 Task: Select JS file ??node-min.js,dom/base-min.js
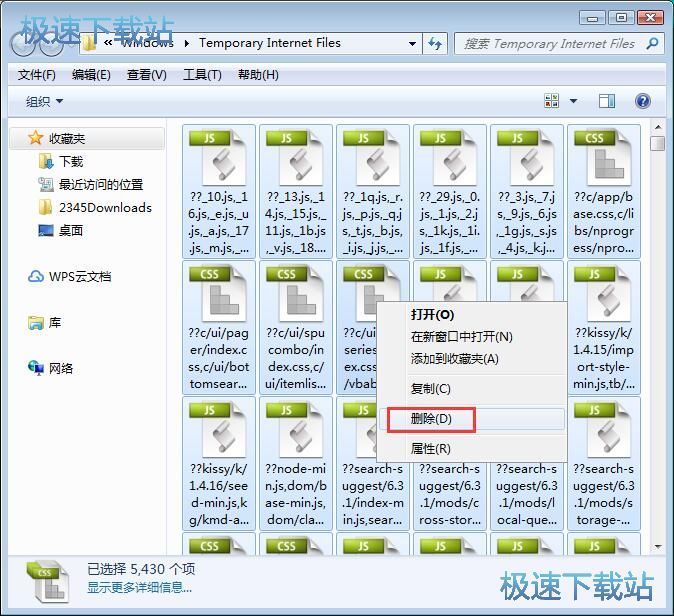tap(296, 463)
